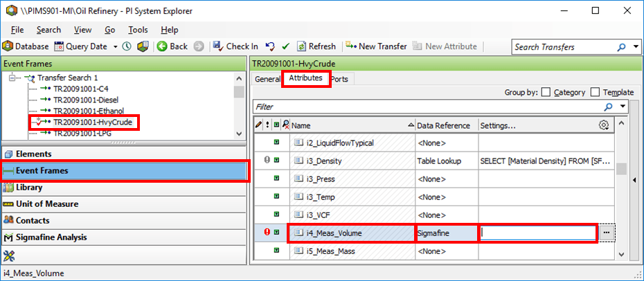Image resolution: width=644 pixels, height=281 pixels.
Task: Click the i4_Meas_Volume settings text field
Action: (x=539, y=233)
